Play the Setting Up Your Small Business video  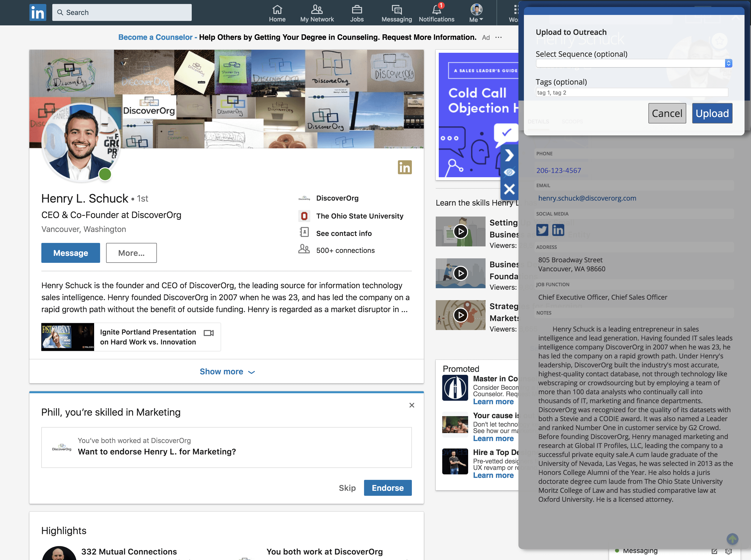point(460,231)
